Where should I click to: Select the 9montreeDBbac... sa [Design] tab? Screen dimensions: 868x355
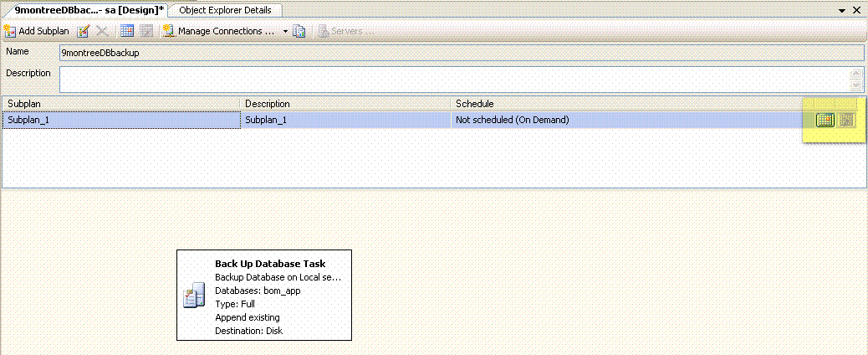point(88,10)
